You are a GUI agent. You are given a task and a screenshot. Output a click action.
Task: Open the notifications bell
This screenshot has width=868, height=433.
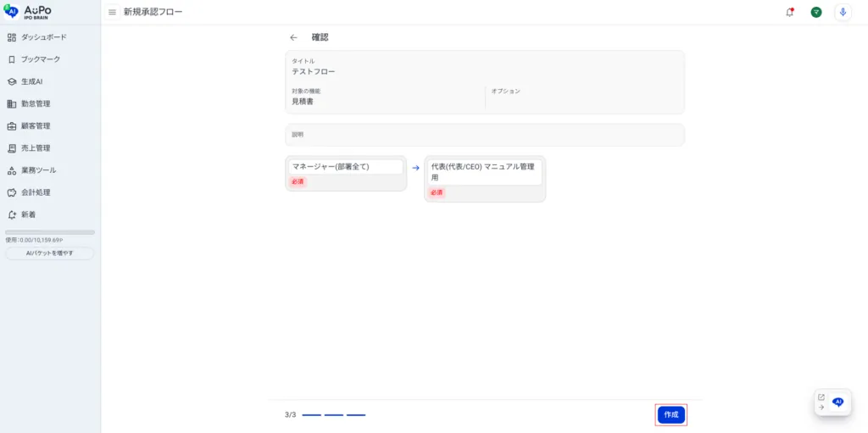789,12
